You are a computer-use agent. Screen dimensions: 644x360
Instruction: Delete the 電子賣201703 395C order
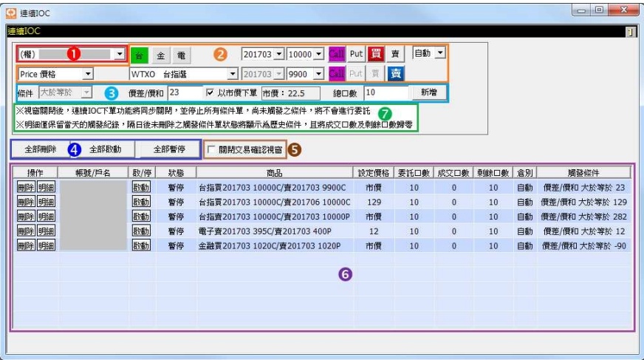[25, 231]
